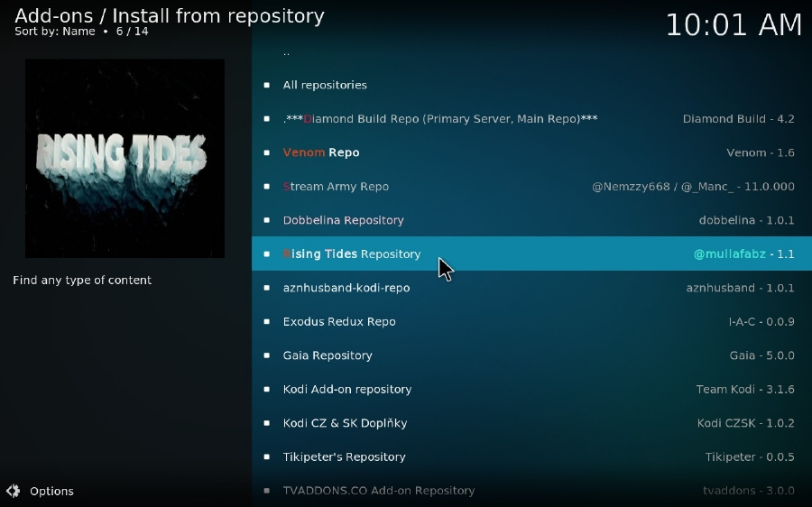Select TVADDONS.CO Add-on Repository
Viewport: 812px width, 507px height.
[x=531, y=491]
